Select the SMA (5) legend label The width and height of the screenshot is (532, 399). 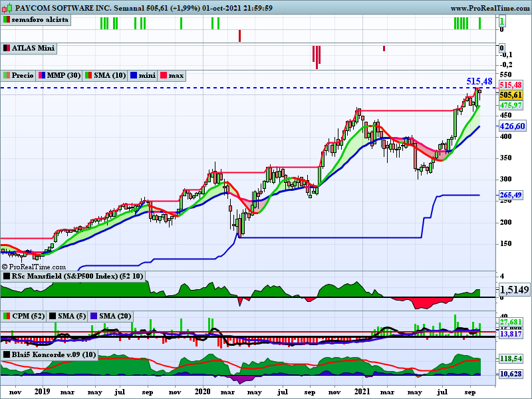tap(67, 317)
